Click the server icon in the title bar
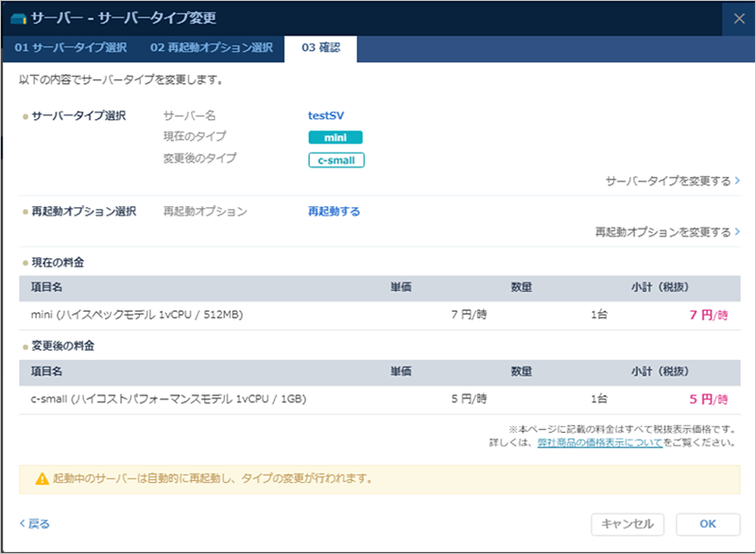756x554 pixels. point(18,19)
